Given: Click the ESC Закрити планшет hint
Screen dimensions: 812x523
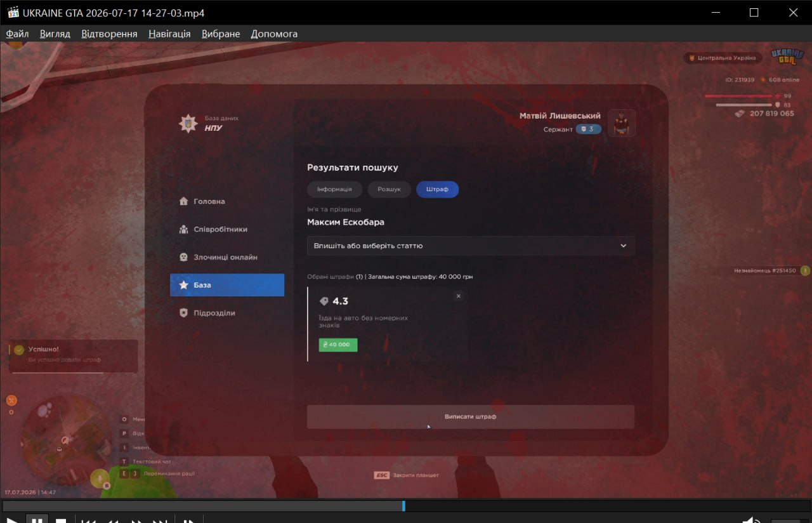Looking at the screenshot, I should [x=407, y=475].
